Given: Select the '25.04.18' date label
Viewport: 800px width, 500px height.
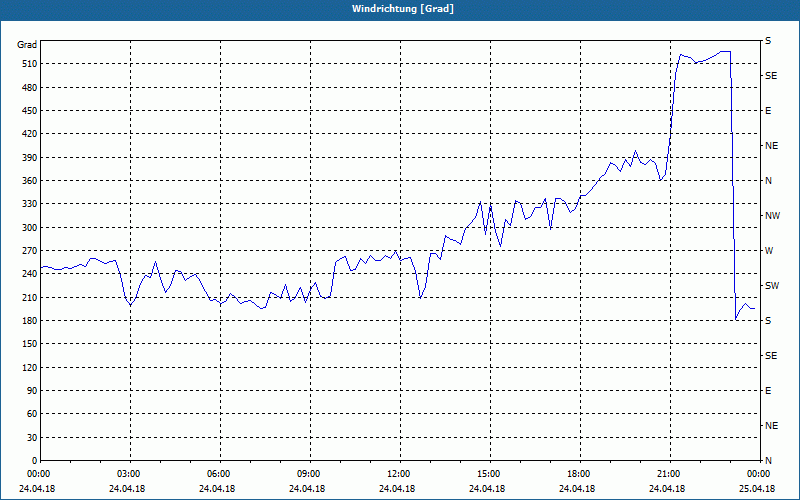Looking at the screenshot, I should coord(757,489).
